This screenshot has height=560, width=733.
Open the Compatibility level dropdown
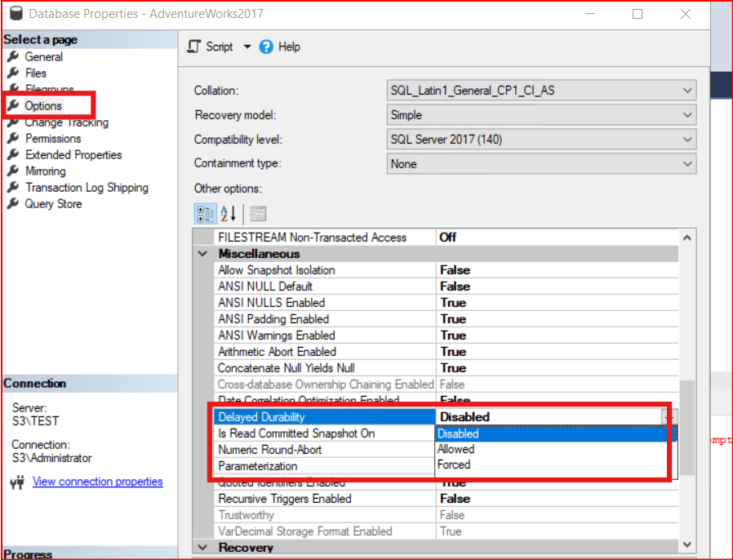tap(687, 140)
